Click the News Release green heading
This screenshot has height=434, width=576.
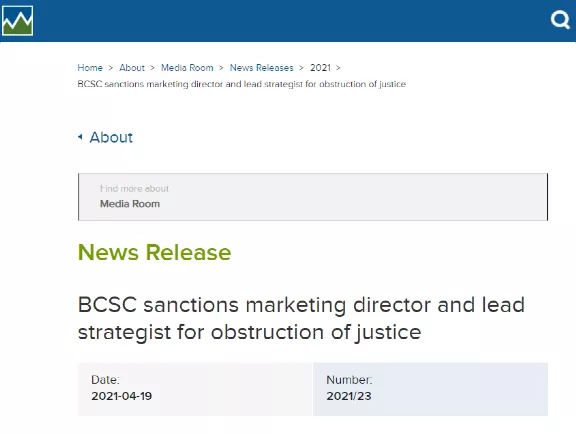(154, 252)
